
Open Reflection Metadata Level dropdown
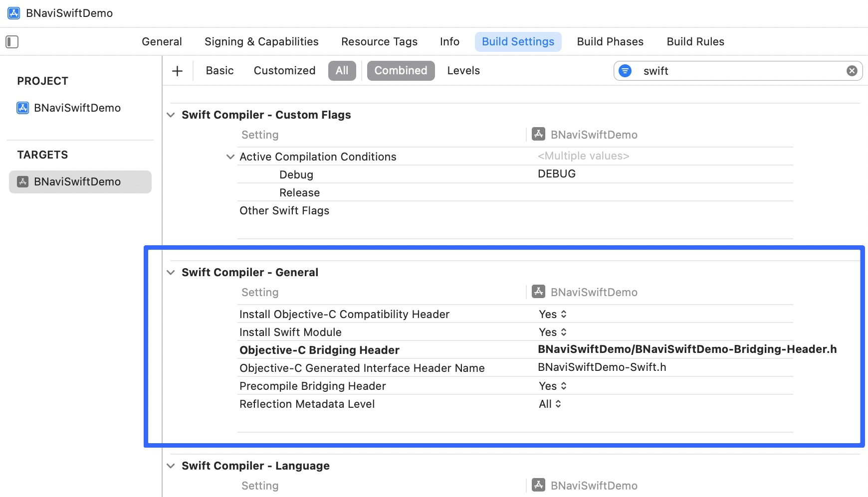click(550, 404)
